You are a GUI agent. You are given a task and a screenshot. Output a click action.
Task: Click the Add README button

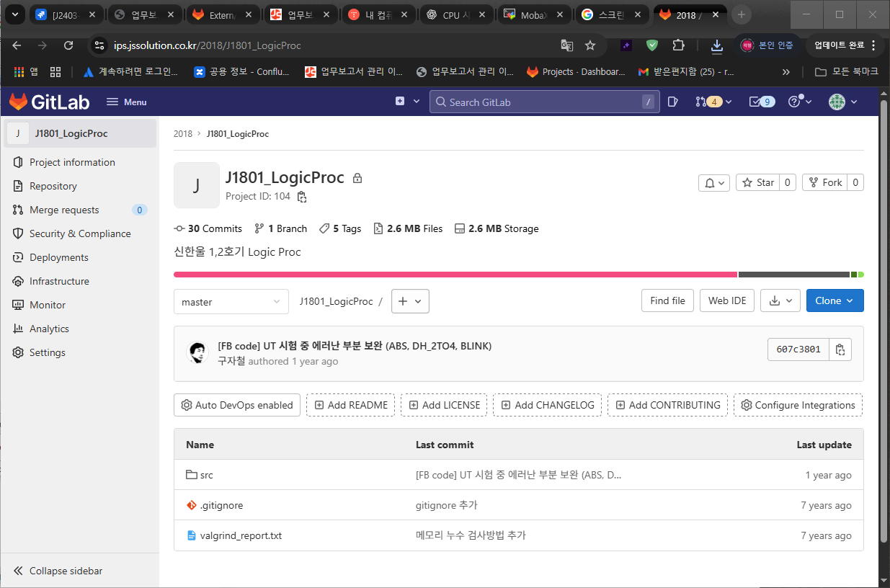351,405
